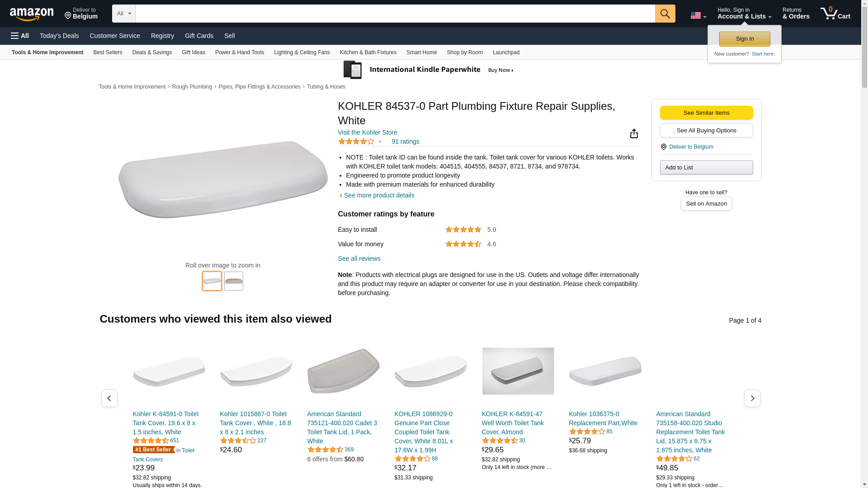Screen dimensions: 868x488
Task: Click Add to List button
Action: click(706, 168)
